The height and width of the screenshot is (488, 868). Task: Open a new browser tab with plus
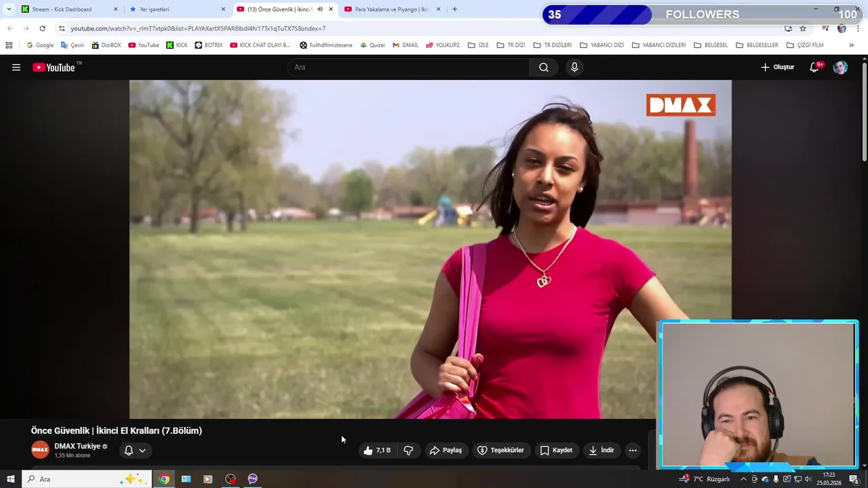pyautogui.click(x=454, y=9)
